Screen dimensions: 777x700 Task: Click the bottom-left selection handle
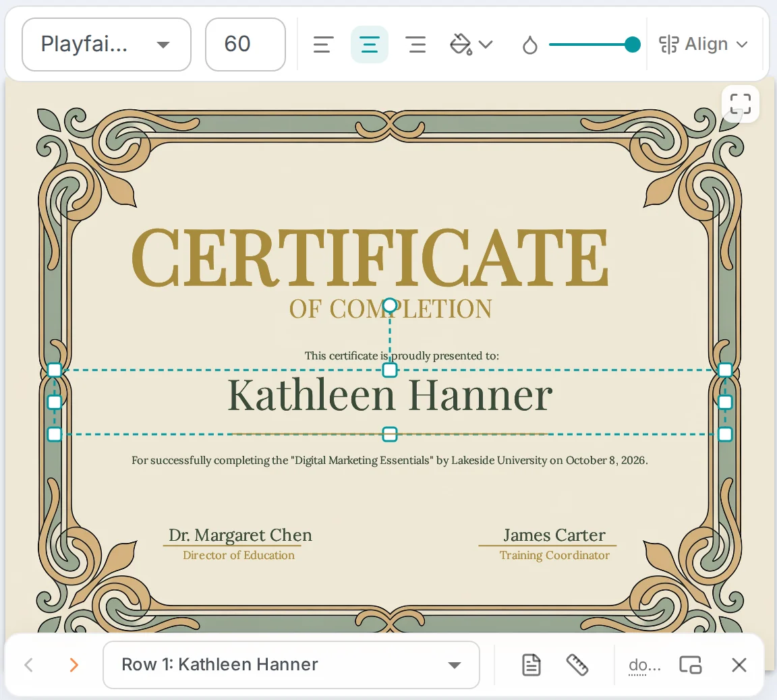(x=55, y=434)
